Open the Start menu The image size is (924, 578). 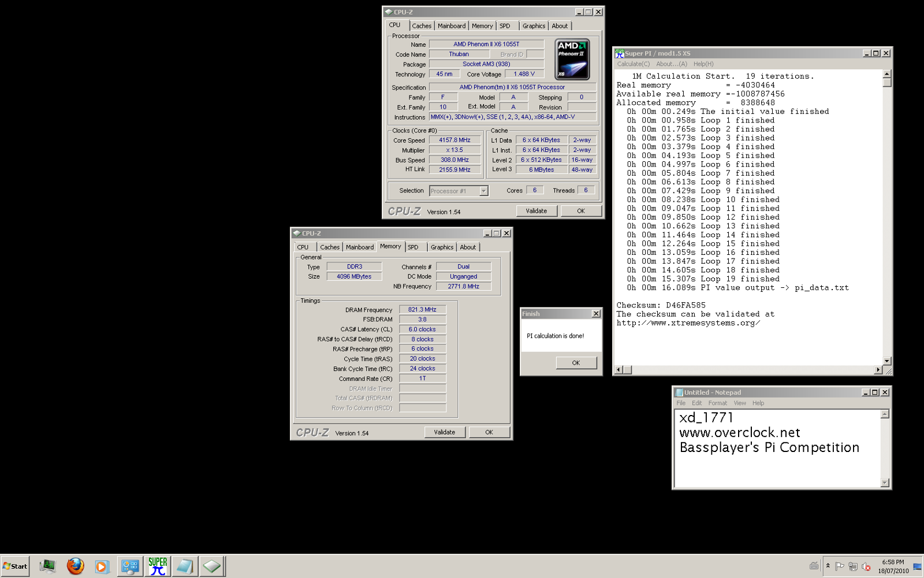coord(15,566)
